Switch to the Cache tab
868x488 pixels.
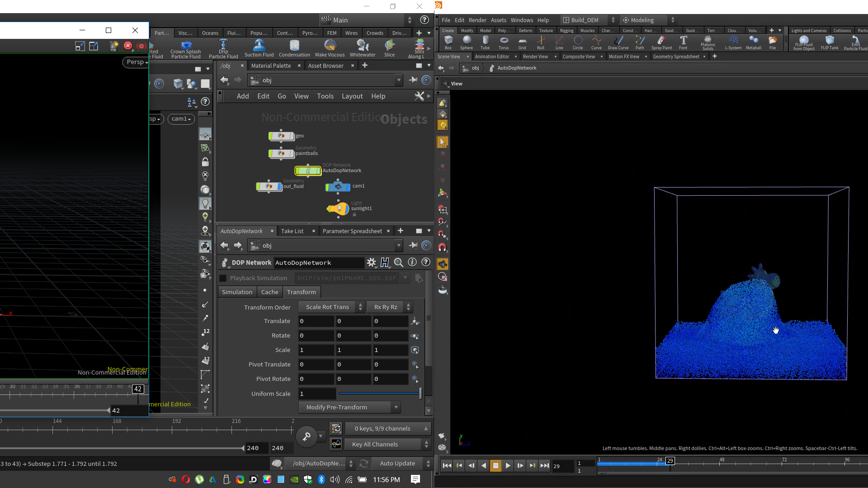pos(269,292)
